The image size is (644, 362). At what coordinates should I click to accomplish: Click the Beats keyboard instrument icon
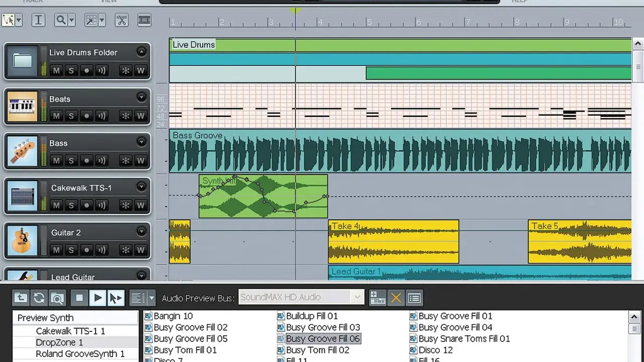pyautogui.click(x=23, y=106)
